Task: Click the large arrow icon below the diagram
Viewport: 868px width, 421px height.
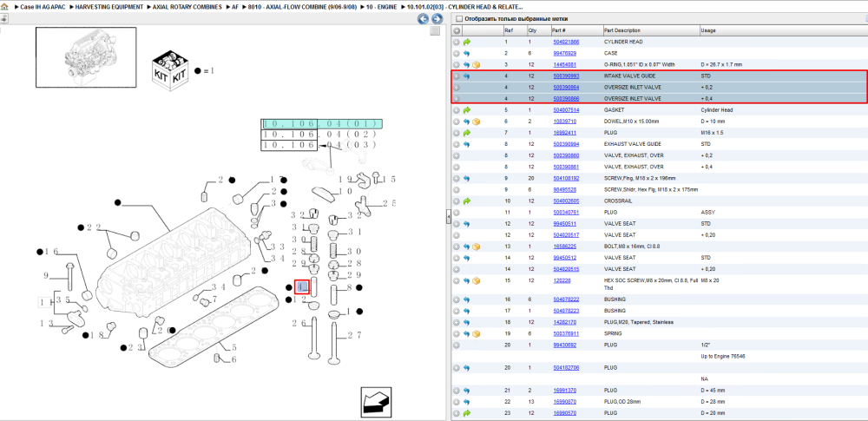Action: click(x=376, y=402)
